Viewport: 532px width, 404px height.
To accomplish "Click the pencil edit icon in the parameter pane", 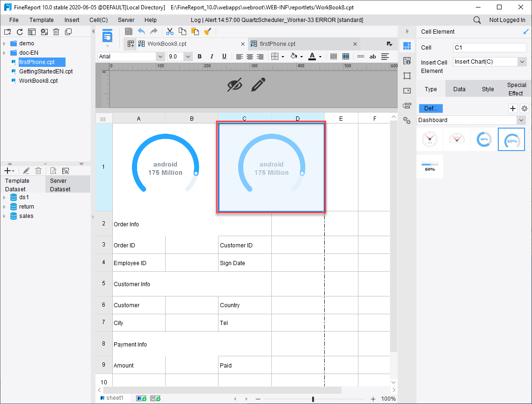I will [x=258, y=85].
